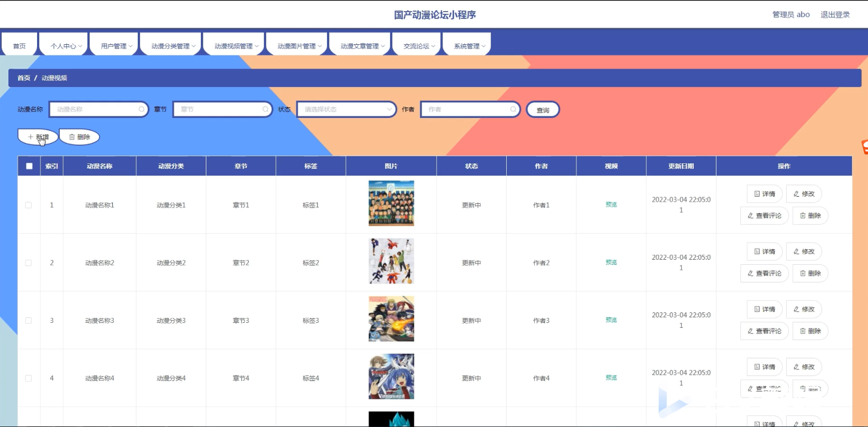Click the 标签2 cell

pyautogui.click(x=311, y=263)
